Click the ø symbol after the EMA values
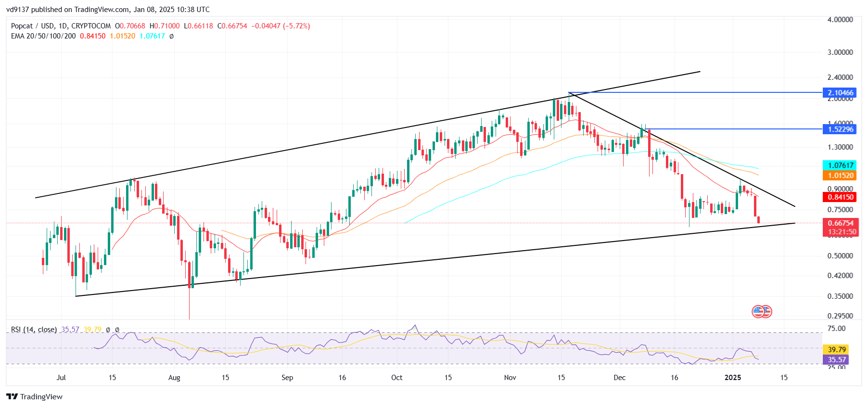868x407 pixels. pyautogui.click(x=172, y=36)
